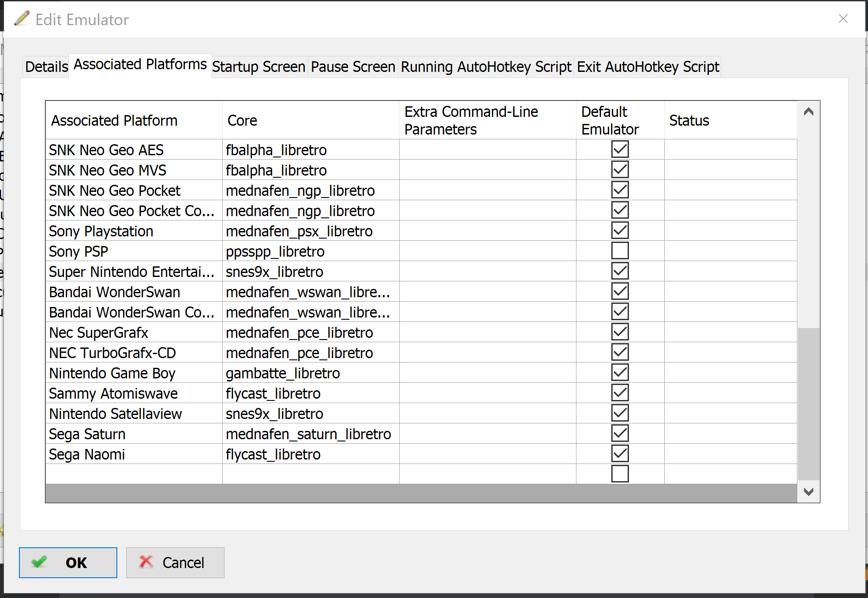Click the Cancel button
Screen dimensions: 868x598
tap(175, 563)
